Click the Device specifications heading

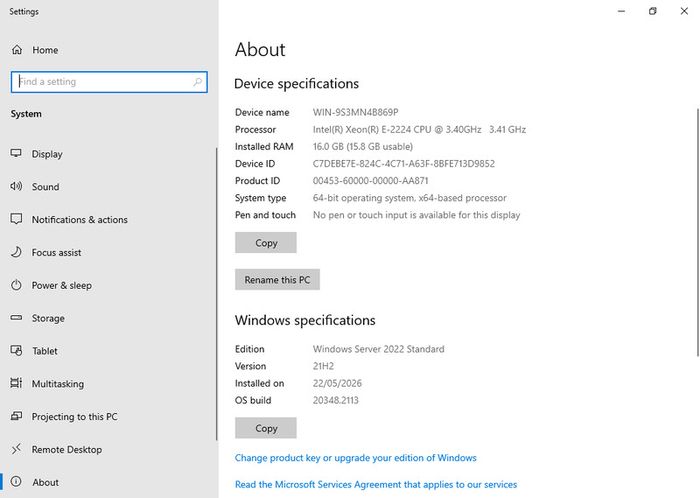tap(296, 84)
